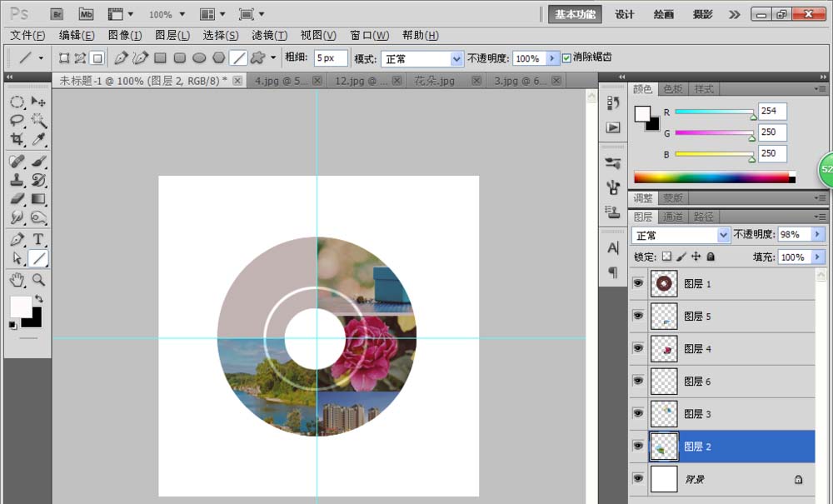The height and width of the screenshot is (504, 833).
Task: Select the Pen tool in toolbox
Action: point(17,239)
